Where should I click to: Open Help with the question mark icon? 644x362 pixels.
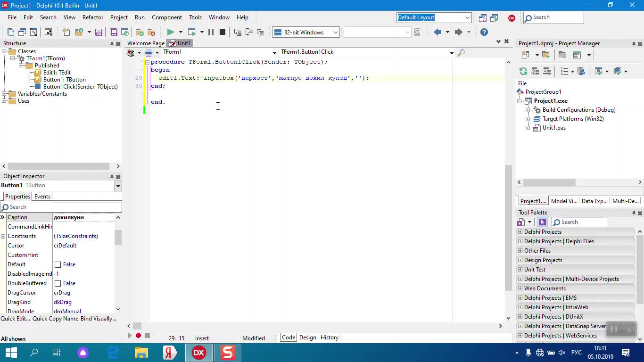coord(484,32)
